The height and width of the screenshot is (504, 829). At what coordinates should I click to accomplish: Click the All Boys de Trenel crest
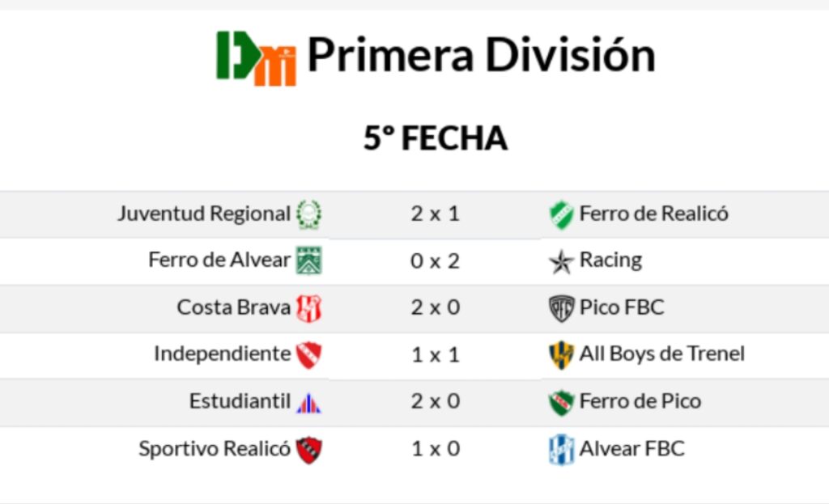tap(561, 354)
